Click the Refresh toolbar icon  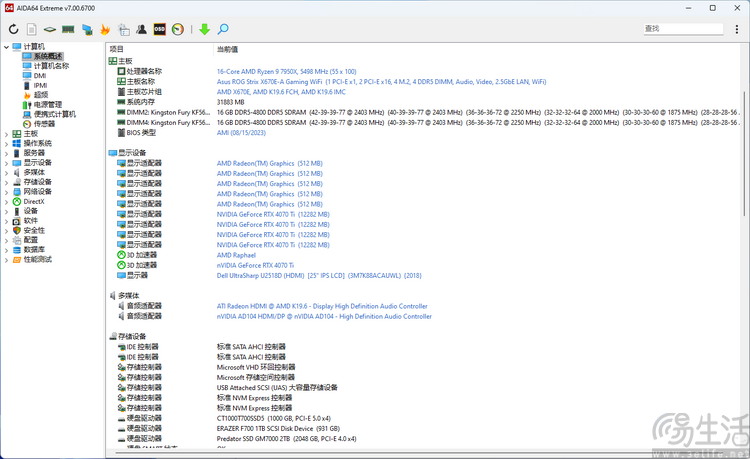tap(13, 30)
